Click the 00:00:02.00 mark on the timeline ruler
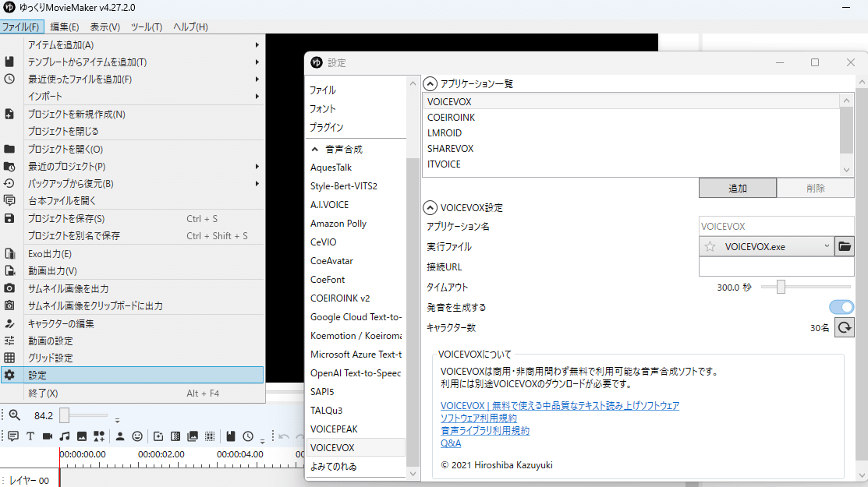The image size is (868, 487). click(161, 454)
